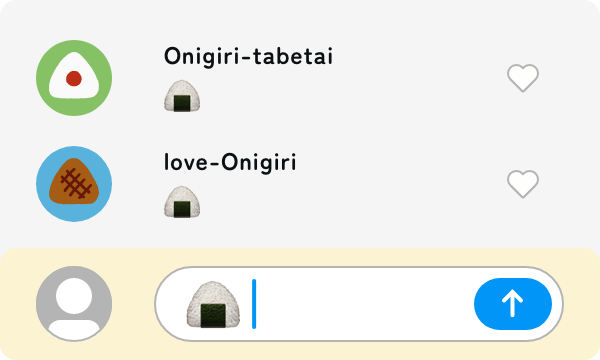This screenshot has width=600, height=360.
Task: Select the rice ball emoji under love-Onigiri
Action: pyautogui.click(x=182, y=202)
